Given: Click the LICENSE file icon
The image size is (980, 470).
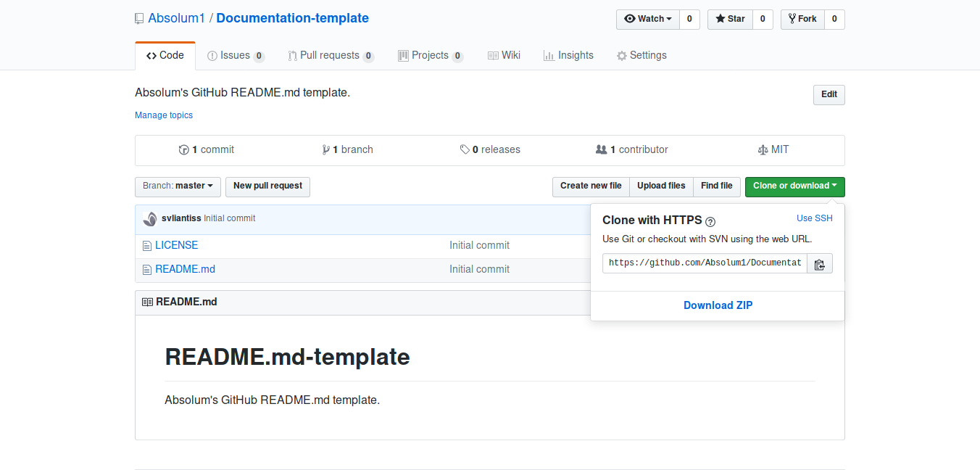Looking at the screenshot, I should pos(147,246).
